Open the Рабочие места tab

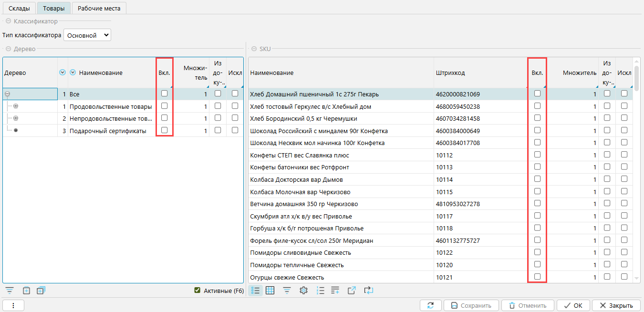pos(99,8)
